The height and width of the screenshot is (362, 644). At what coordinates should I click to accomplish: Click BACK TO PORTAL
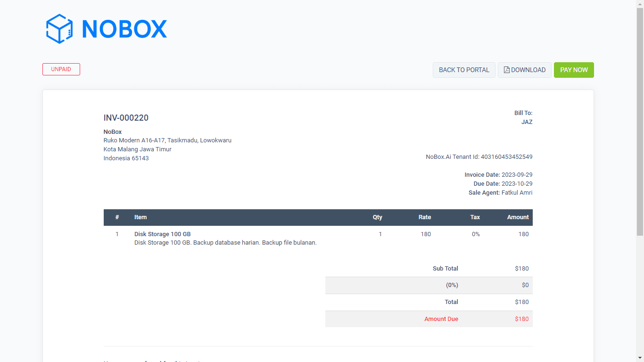(x=464, y=69)
